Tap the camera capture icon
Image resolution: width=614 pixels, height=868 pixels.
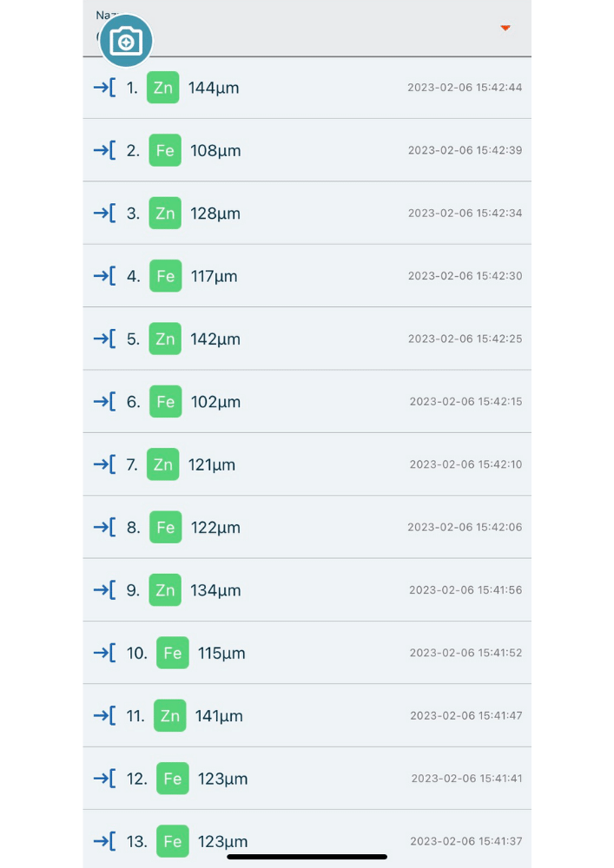(126, 41)
